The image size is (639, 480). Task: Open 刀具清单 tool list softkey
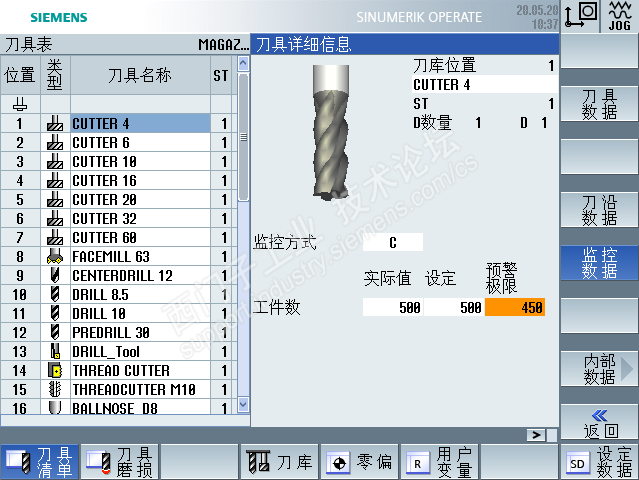(x=40, y=462)
